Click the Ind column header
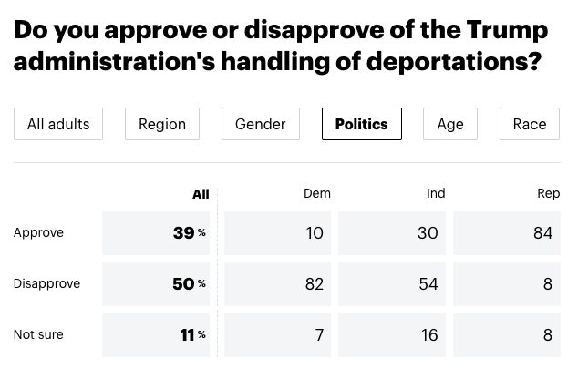This screenshot has width=588, height=369. (x=436, y=193)
